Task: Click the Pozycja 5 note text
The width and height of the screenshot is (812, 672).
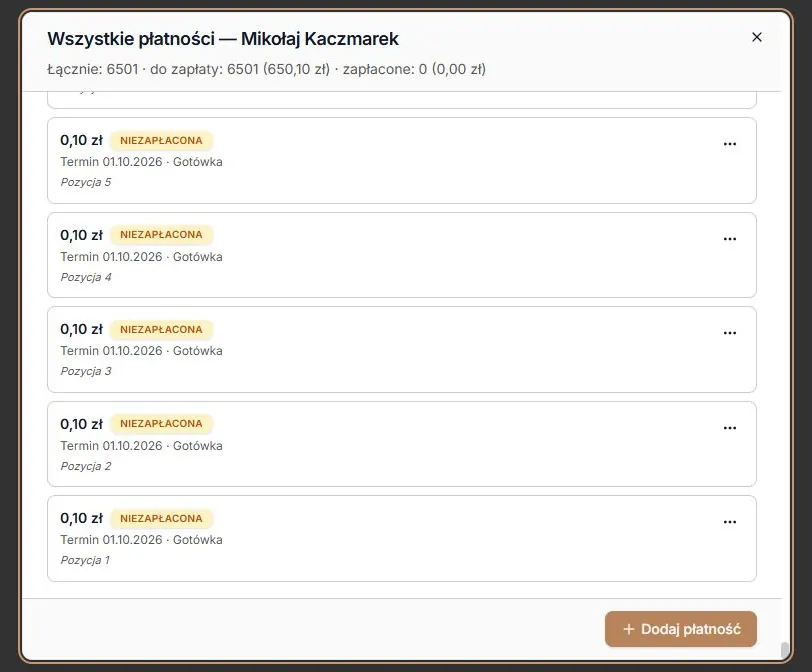Action: tap(85, 182)
